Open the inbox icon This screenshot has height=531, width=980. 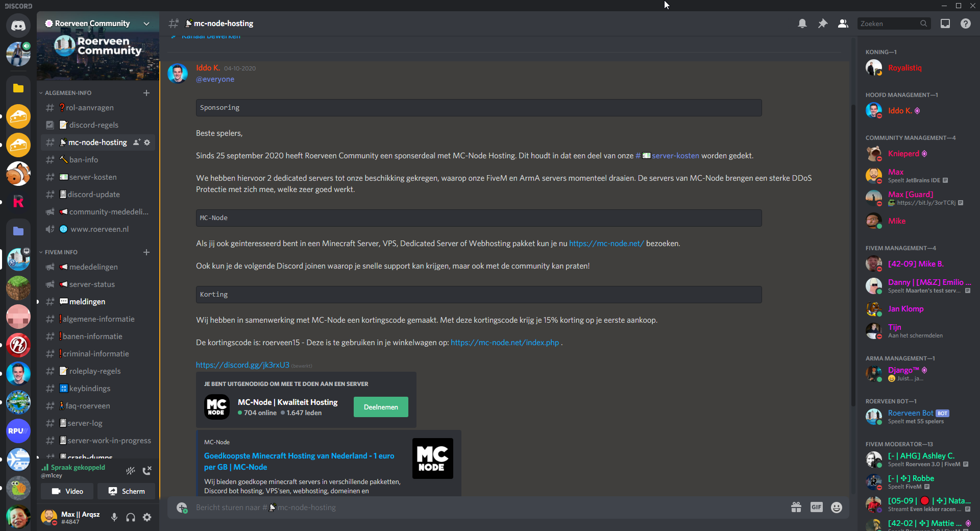945,23
